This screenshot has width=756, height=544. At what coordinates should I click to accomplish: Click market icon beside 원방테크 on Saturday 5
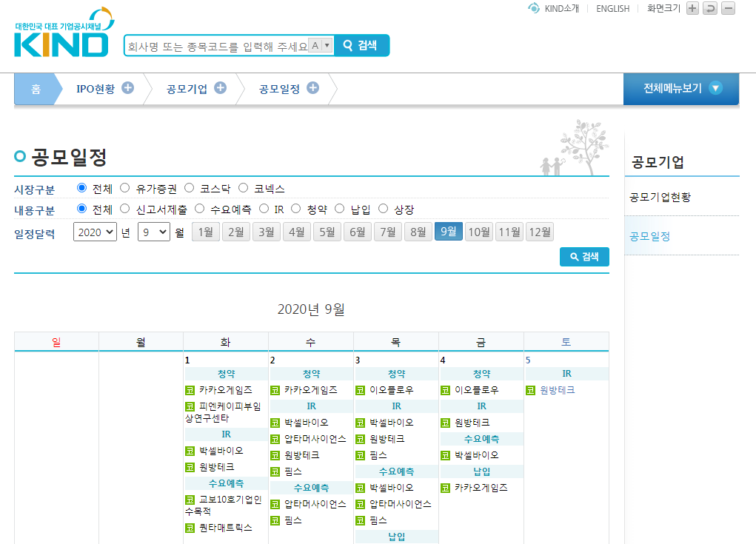pyautogui.click(x=530, y=390)
